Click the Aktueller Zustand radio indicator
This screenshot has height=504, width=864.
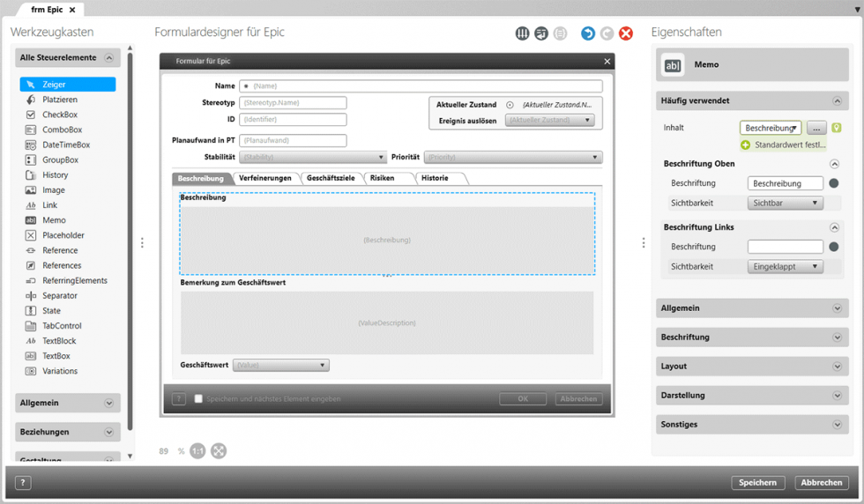point(510,105)
